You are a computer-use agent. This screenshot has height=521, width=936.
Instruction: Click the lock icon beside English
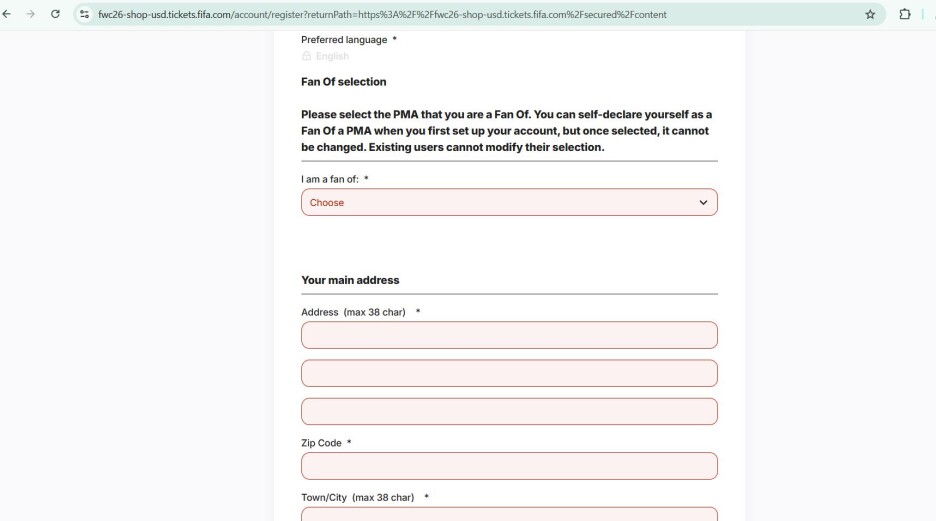click(x=306, y=57)
